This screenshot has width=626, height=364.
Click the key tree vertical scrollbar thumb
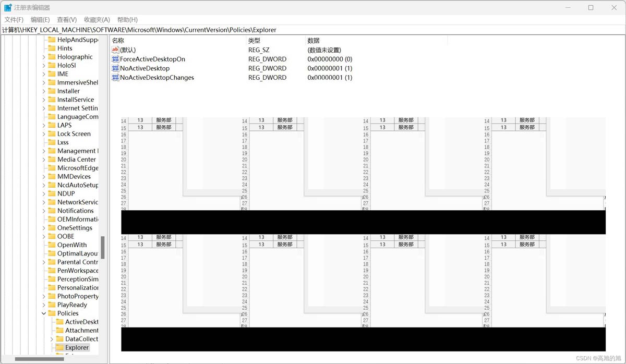point(103,248)
